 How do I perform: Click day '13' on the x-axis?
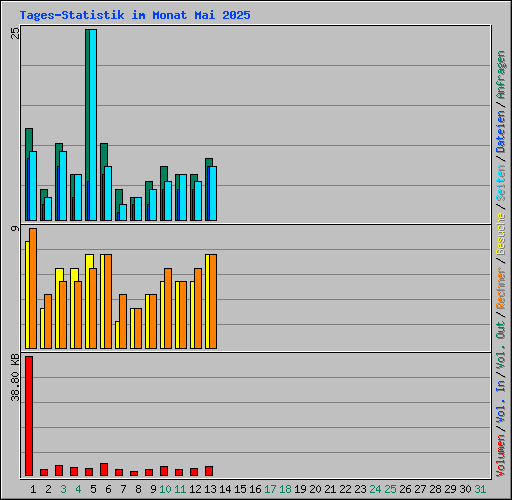click(x=210, y=489)
